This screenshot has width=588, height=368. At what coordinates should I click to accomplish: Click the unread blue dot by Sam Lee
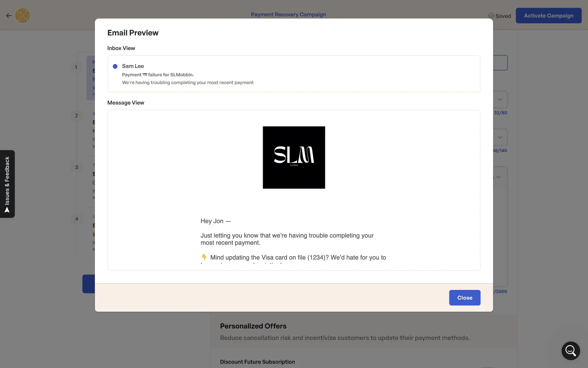(115, 66)
